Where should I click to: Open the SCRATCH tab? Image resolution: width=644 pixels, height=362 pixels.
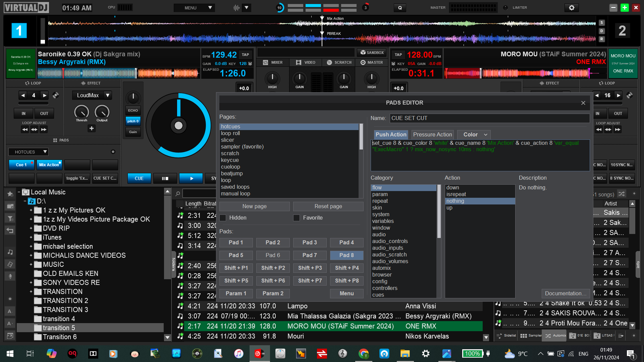339,62
